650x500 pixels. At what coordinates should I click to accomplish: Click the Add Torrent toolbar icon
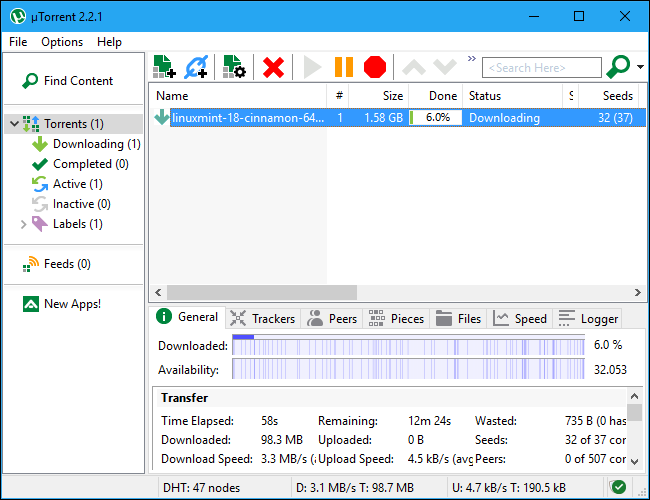pos(164,67)
